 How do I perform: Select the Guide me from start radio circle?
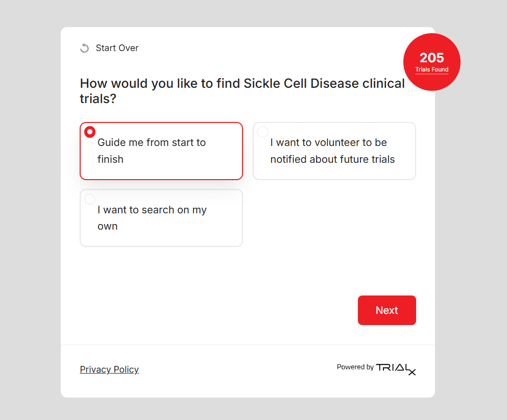[x=90, y=132]
